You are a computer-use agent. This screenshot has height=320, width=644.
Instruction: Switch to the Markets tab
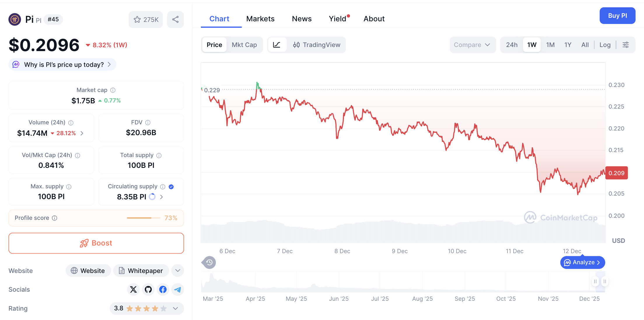260,18
